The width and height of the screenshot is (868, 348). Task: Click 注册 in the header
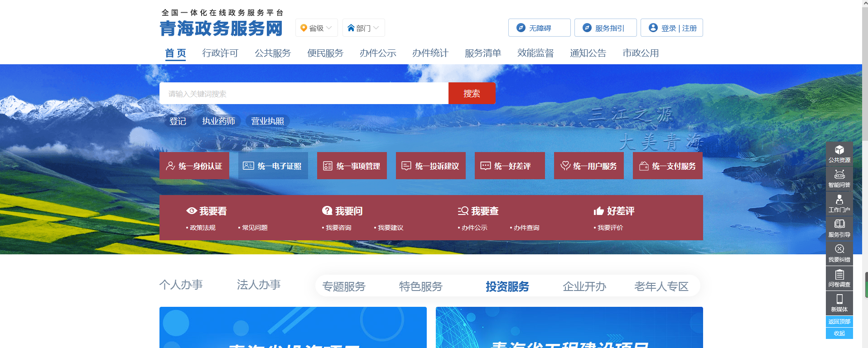coord(690,28)
